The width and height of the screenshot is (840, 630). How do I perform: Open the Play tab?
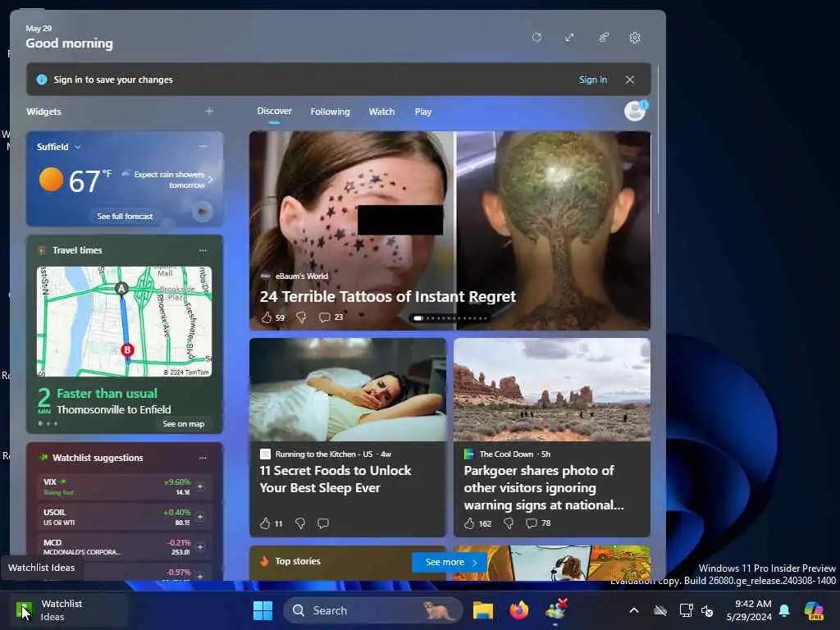(422, 112)
